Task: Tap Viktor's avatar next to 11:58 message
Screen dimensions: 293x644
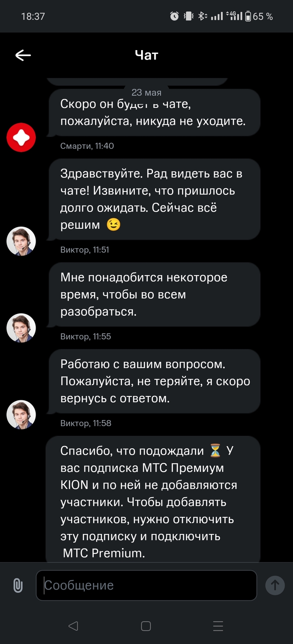Action: coord(21,414)
